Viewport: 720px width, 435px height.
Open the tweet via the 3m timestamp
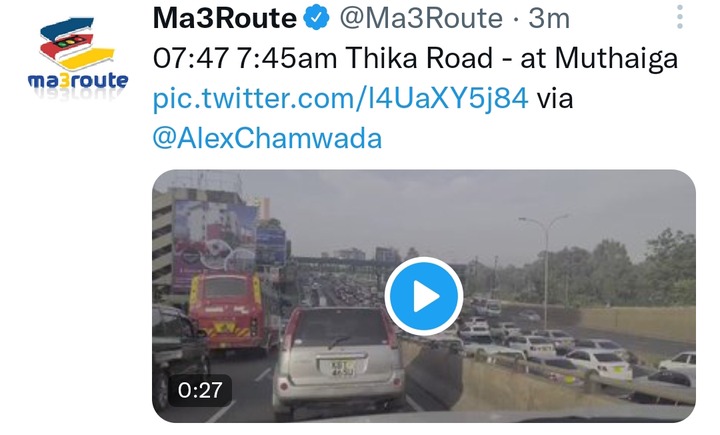(549, 18)
